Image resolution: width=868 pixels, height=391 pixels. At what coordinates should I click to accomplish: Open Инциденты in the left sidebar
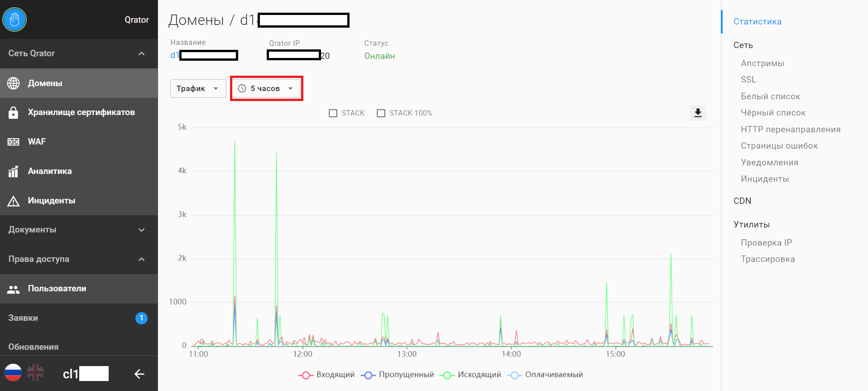[79, 201]
